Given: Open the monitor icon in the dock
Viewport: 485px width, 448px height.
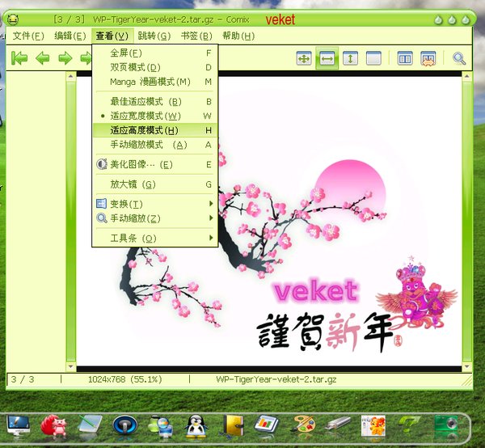Looking at the screenshot, I should [x=19, y=425].
